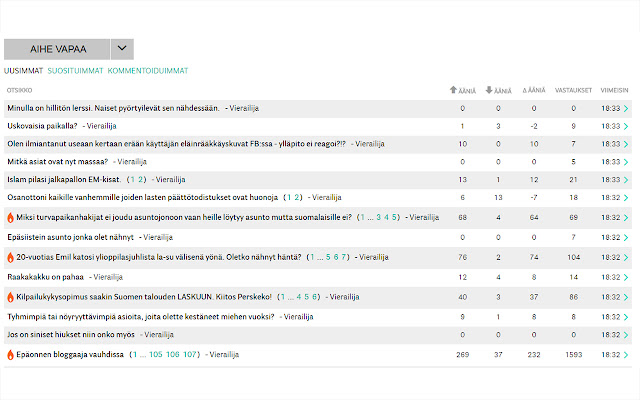This screenshot has width=640, height=400.
Task: Click the latest-post arrow on the Uskovaisia paikalla row
Action: point(626,127)
